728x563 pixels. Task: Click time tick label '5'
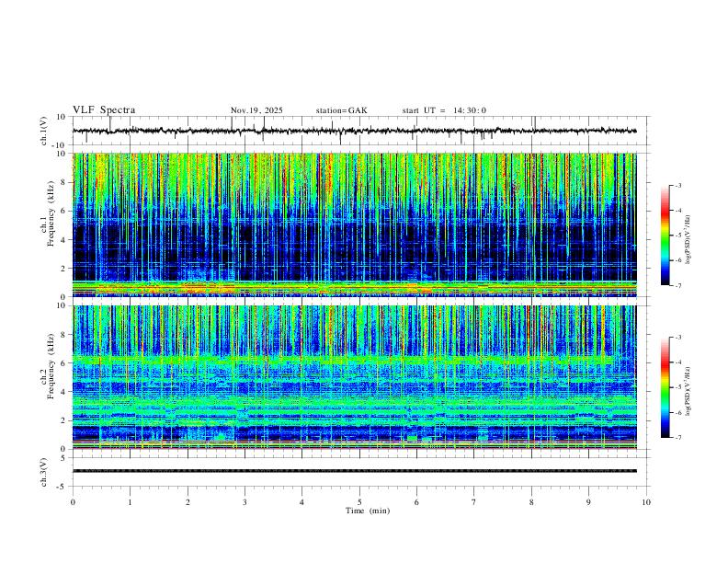click(x=359, y=502)
